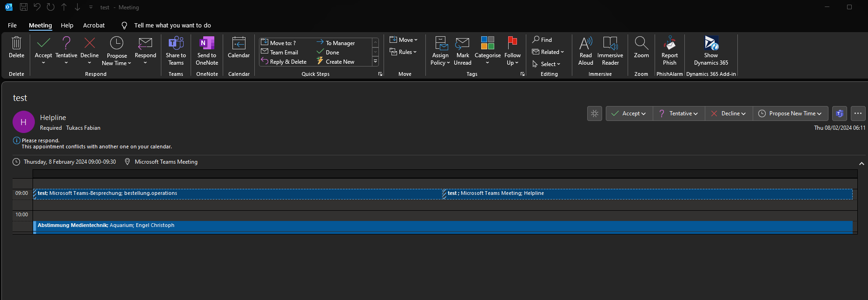Click the Zoom magnifier icon
The width and height of the screenshot is (868, 300).
[x=642, y=43]
